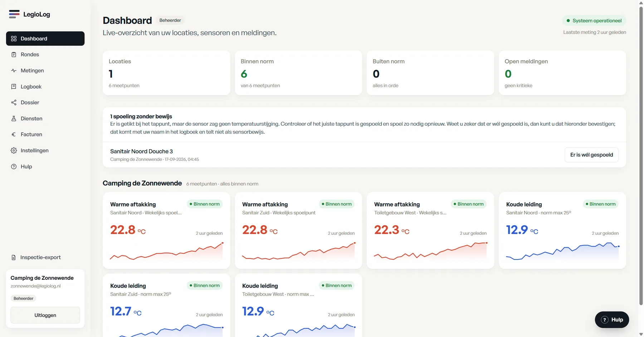Click the Inspectie-export document icon
The height and width of the screenshot is (337, 644).
[14, 257]
